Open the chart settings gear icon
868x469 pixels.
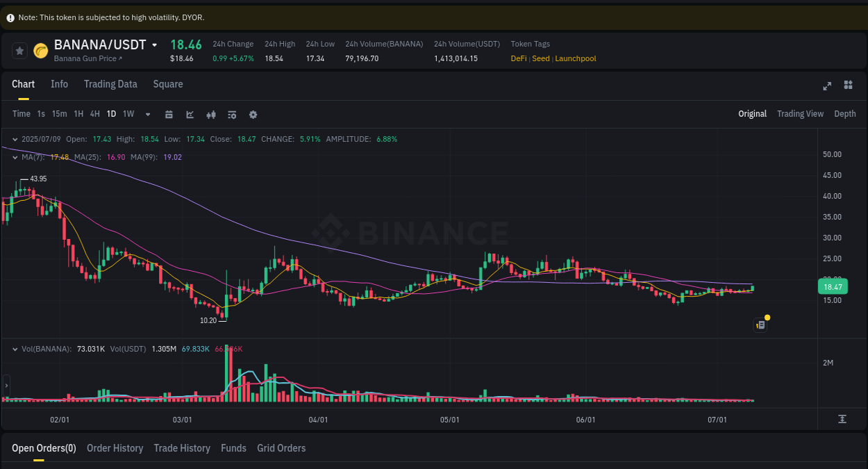click(253, 114)
